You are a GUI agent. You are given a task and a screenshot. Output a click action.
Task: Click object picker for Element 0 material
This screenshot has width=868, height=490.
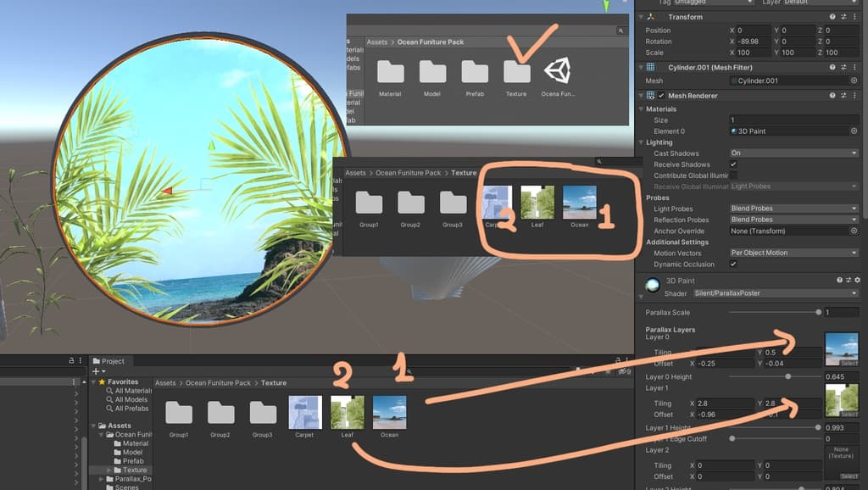pyautogui.click(x=854, y=131)
